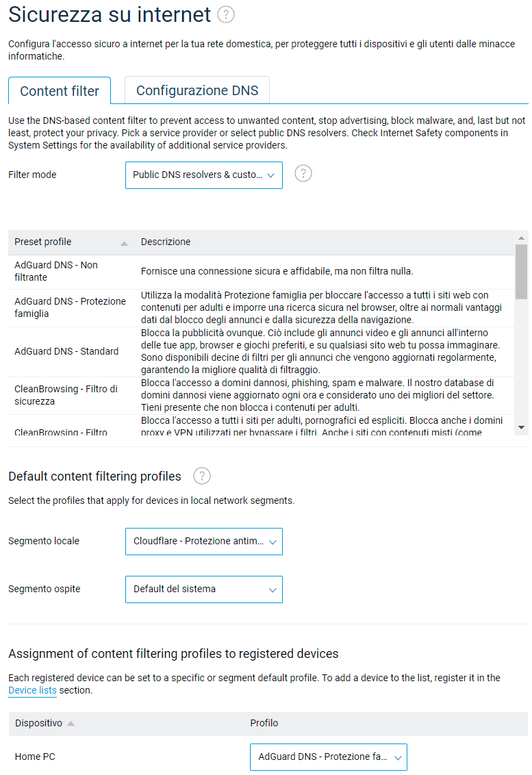This screenshot has width=532, height=775.
Task: Open the help icon next to Filter mode
Action: pyautogui.click(x=303, y=174)
